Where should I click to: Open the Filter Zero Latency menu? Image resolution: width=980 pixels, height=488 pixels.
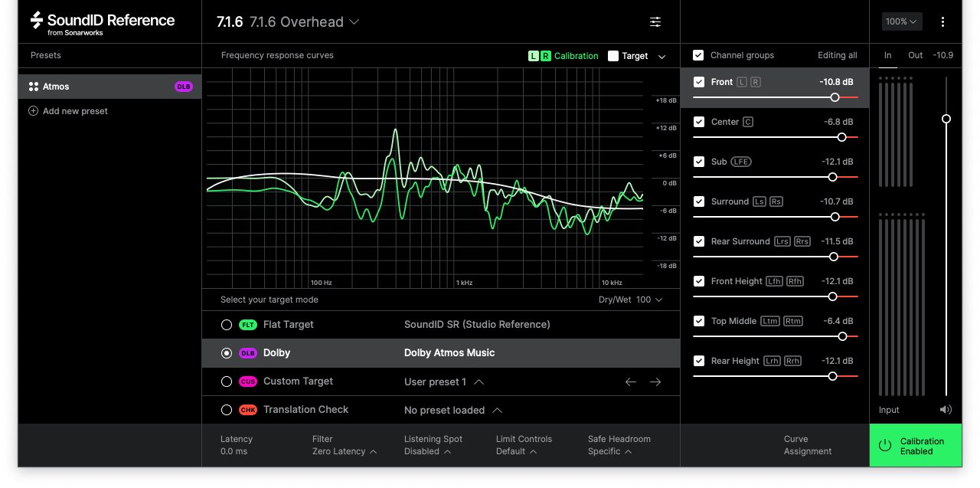(345, 445)
